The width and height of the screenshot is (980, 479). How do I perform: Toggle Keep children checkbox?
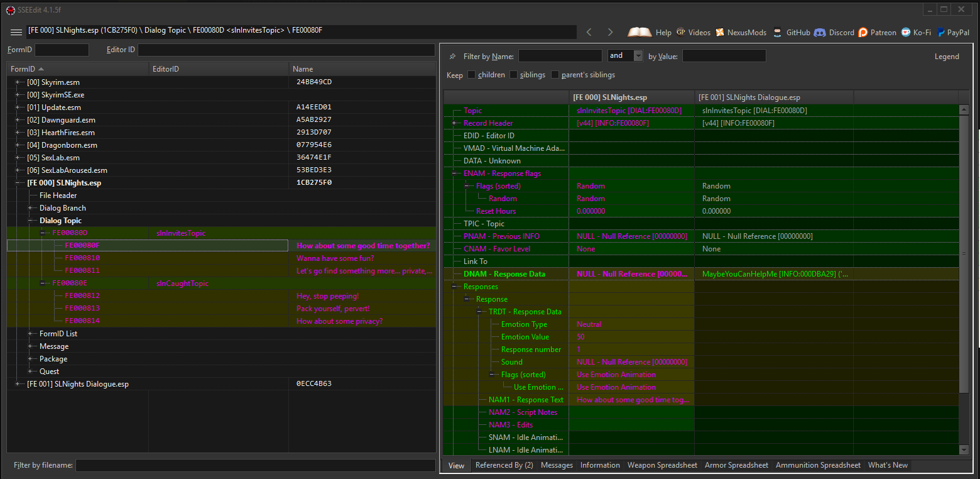pyautogui.click(x=472, y=75)
